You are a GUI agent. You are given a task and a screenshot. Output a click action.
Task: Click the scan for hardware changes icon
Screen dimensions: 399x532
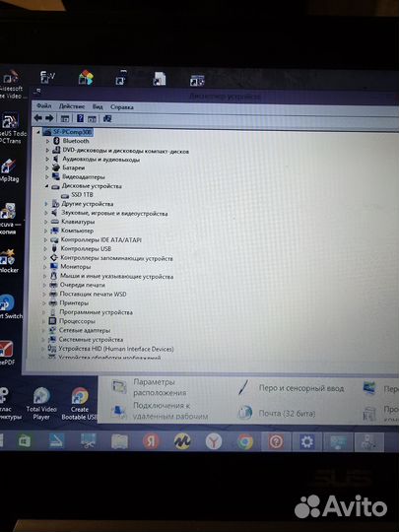click(107, 118)
